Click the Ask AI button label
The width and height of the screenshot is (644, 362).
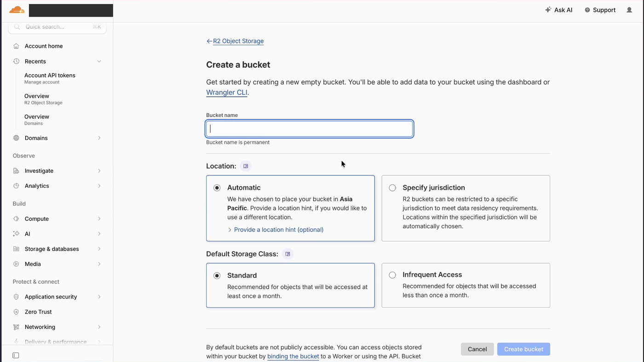pos(563,10)
